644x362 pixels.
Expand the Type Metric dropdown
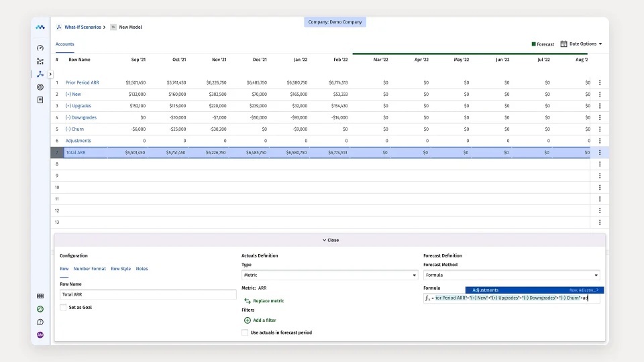(x=329, y=275)
